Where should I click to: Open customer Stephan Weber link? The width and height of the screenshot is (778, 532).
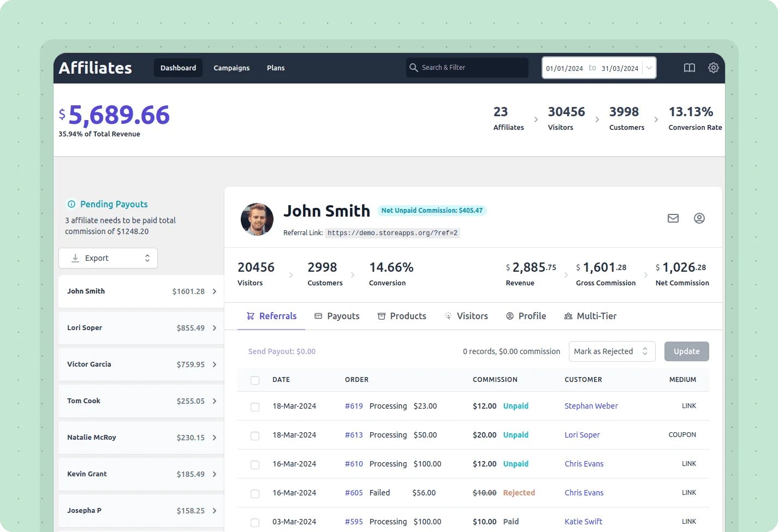tap(591, 406)
